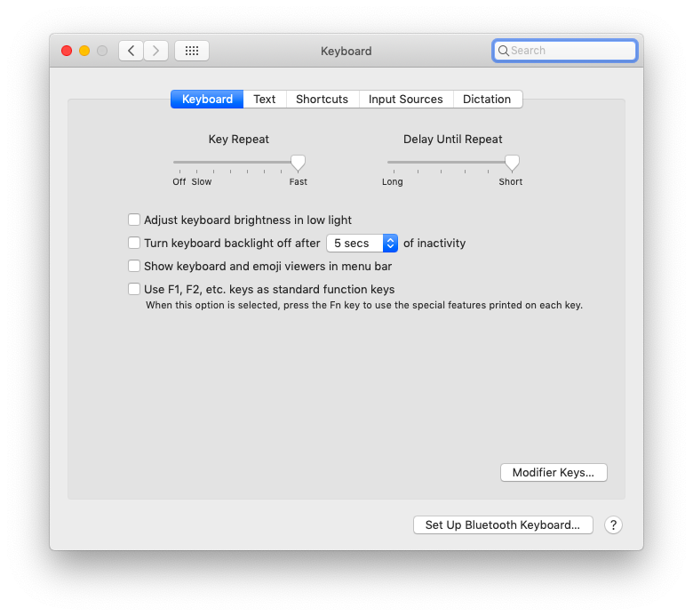Open help with the question mark button

(x=613, y=525)
